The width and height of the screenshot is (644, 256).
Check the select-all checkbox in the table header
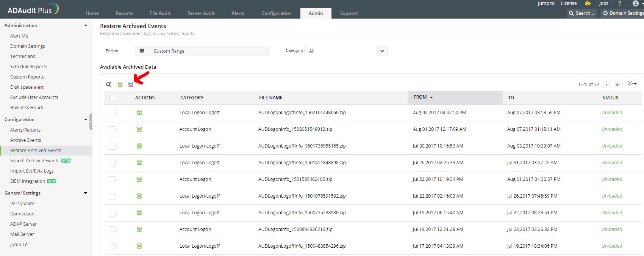(113, 97)
